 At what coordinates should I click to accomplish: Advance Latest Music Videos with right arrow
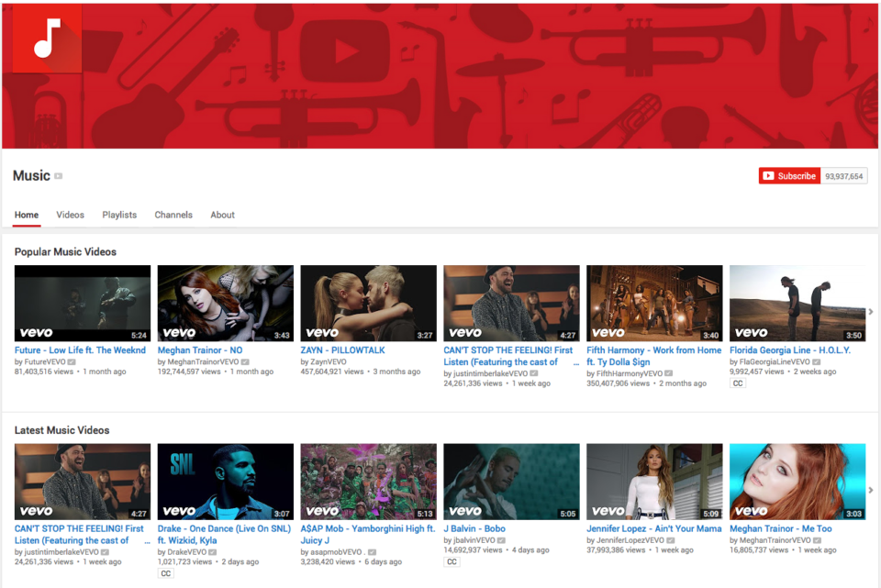871,490
